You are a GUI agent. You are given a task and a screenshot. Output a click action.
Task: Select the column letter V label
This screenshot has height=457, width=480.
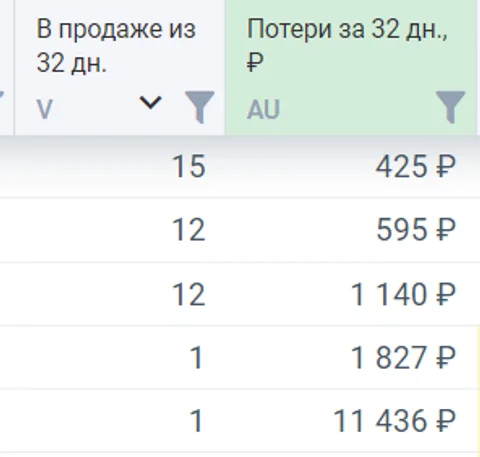pyautogui.click(x=44, y=109)
